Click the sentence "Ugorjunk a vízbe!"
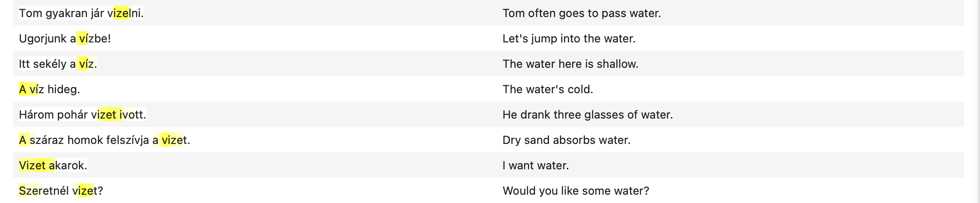This screenshot has width=980, height=203. 65,38
